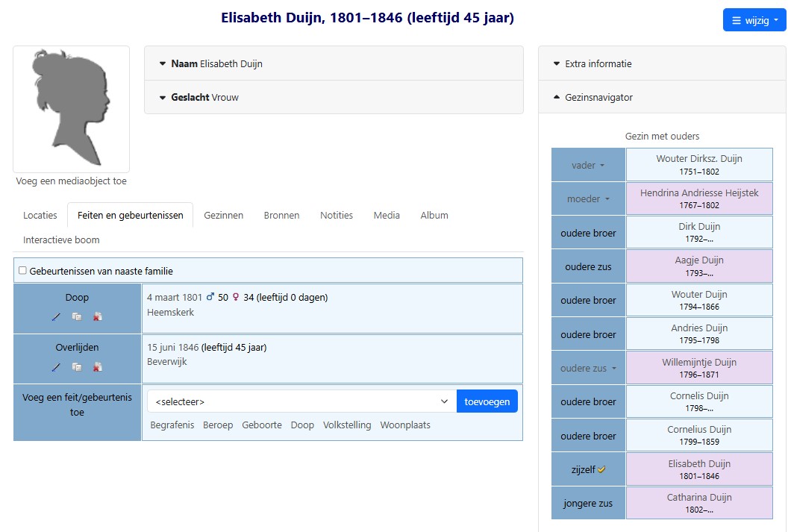The height and width of the screenshot is (532, 791).
Task: Click the silhouette placeholder portrait
Action: click(x=71, y=109)
